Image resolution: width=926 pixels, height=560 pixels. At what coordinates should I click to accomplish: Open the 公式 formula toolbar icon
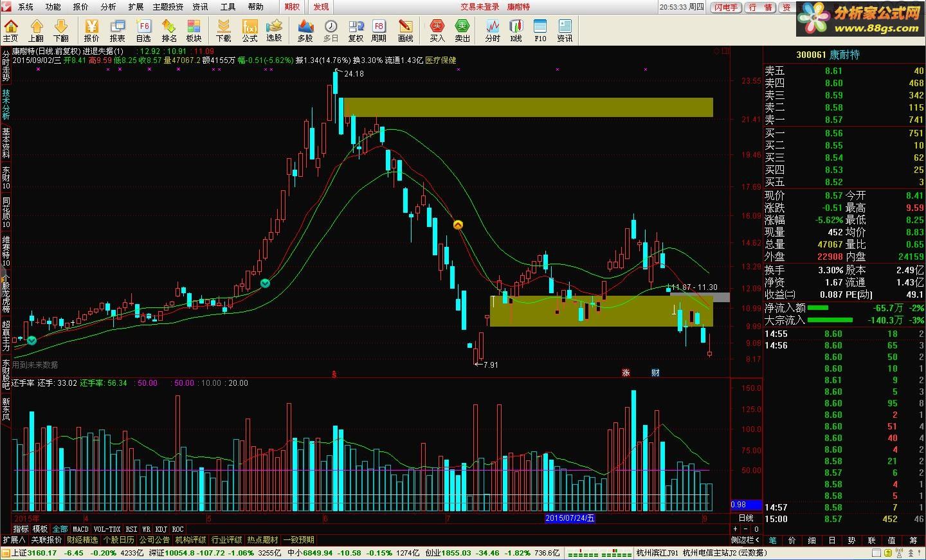[x=250, y=30]
